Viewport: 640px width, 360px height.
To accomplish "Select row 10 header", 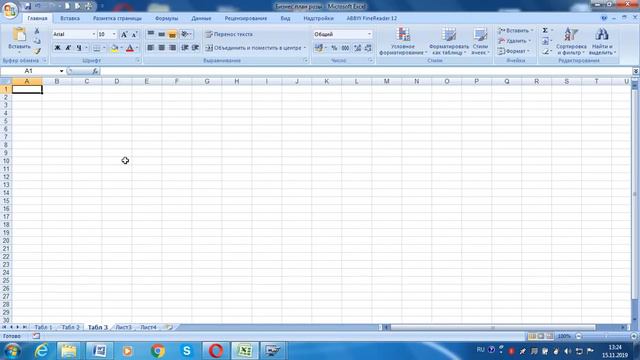I will click(6, 161).
